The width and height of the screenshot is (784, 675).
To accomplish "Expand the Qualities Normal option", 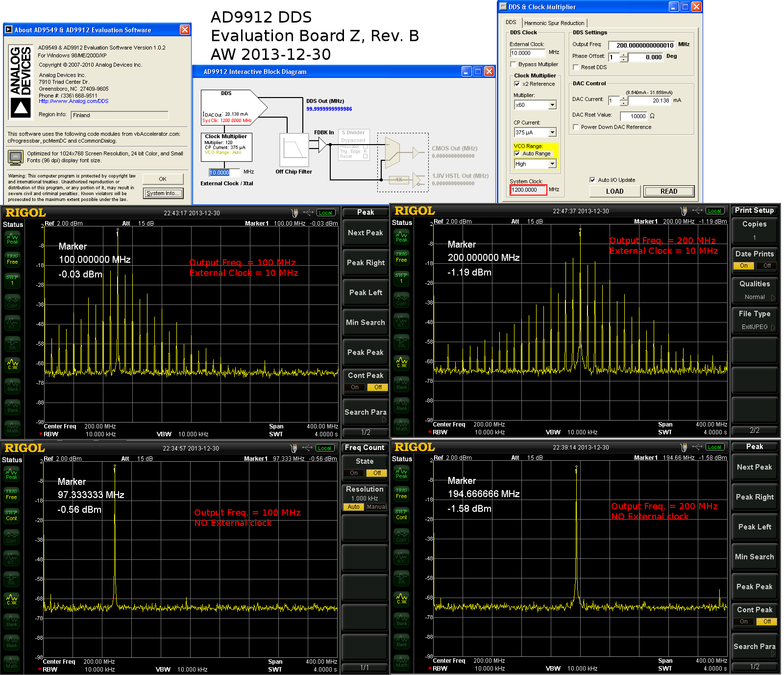I will 755,290.
